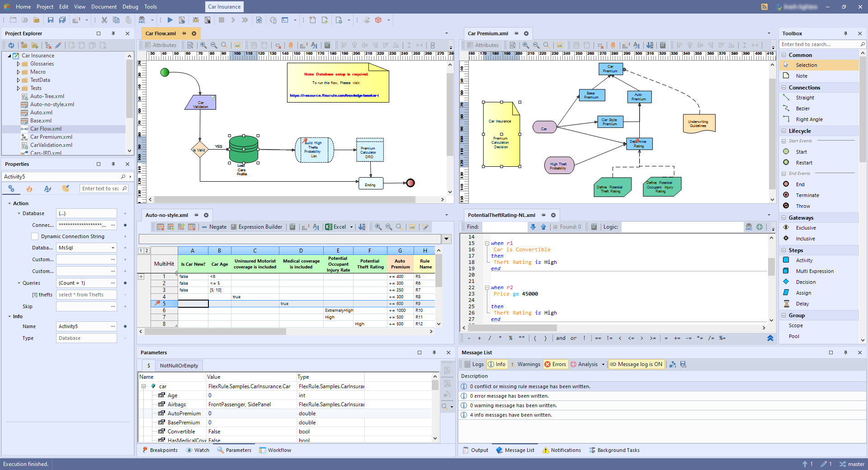Viewport: 868px width, 470px height.
Task: Click the Expression Builder button
Action: click(x=256, y=227)
